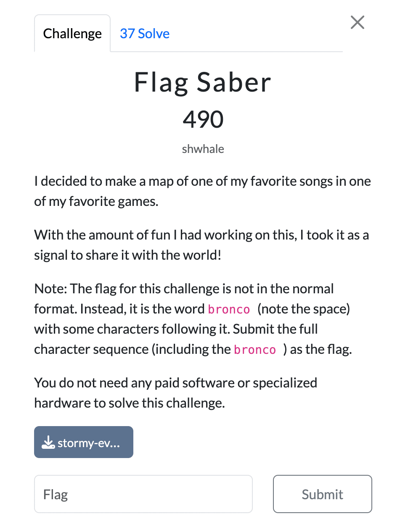The image size is (408, 532).
Task: Click the "hardware to solve this challenge" line
Action: pyautogui.click(x=130, y=403)
